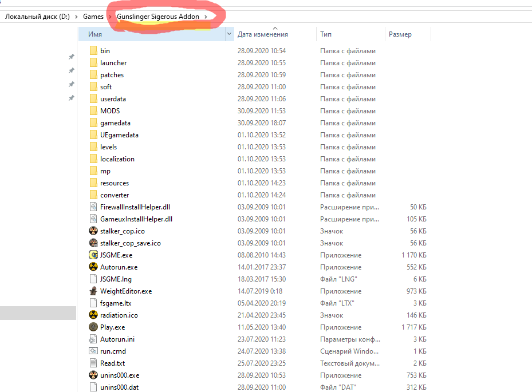Select the fsgame.ltx blank file icon
Screen dimensions: 532x392
[x=93, y=303]
